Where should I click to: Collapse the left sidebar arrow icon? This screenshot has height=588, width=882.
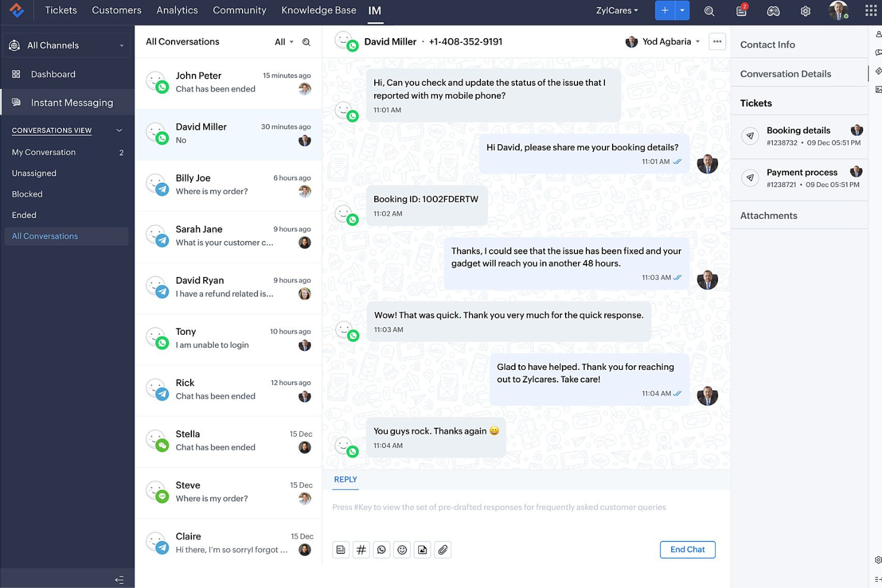click(119, 580)
